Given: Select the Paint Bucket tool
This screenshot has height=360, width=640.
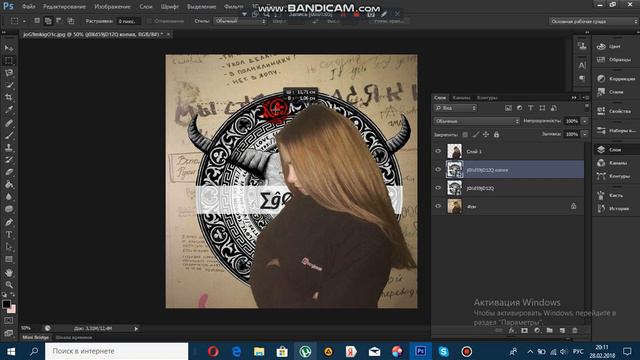Looking at the screenshot, I should click(9, 184).
